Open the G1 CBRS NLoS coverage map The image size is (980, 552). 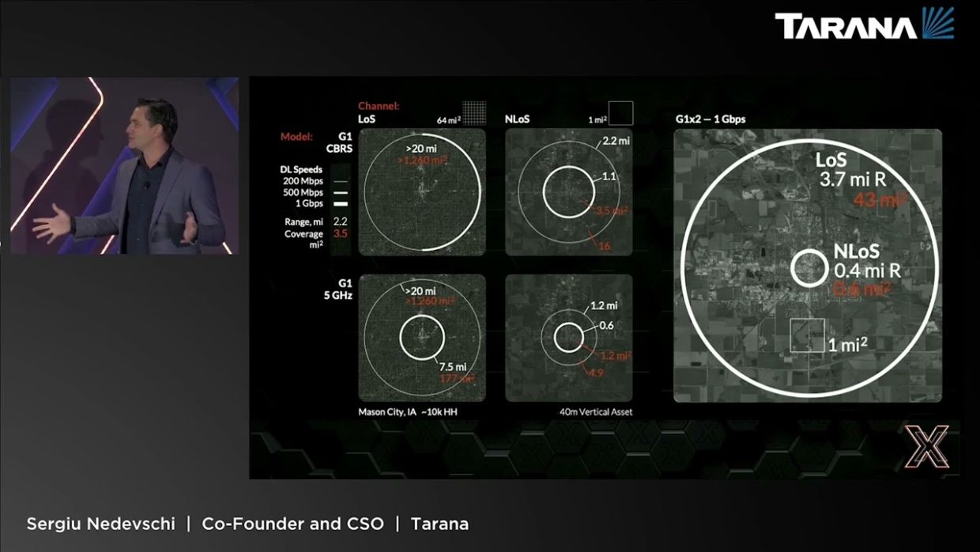(x=568, y=192)
